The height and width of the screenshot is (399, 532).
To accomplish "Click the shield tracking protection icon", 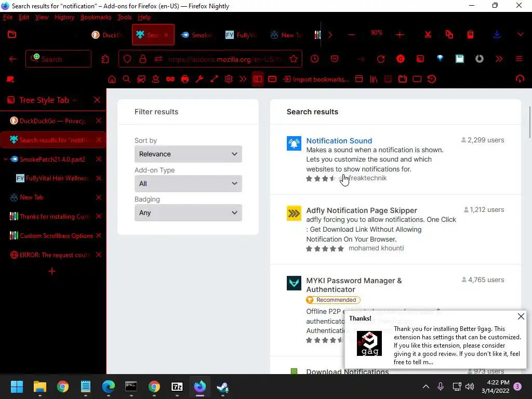I will coord(127,59).
